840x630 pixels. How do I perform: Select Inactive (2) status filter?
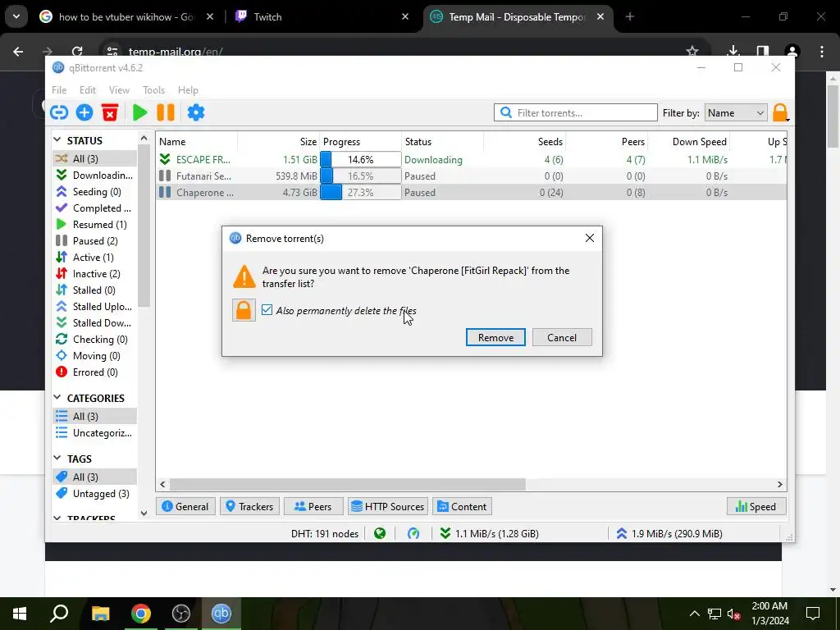pos(95,274)
